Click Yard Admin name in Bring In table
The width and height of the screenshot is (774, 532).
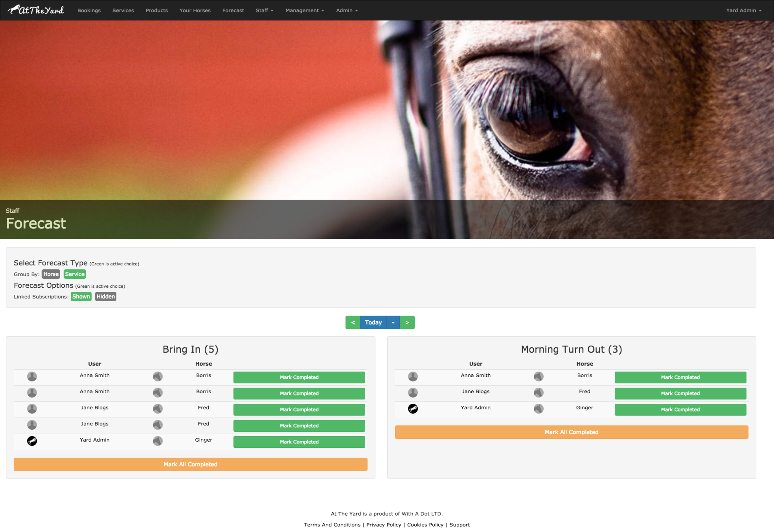[x=95, y=440]
